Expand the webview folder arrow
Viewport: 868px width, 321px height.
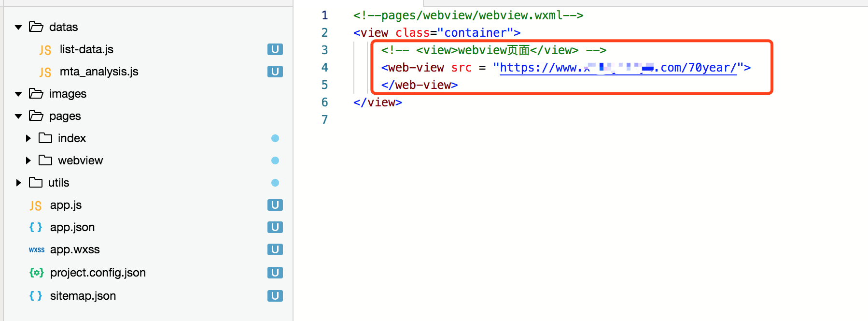[x=28, y=160]
